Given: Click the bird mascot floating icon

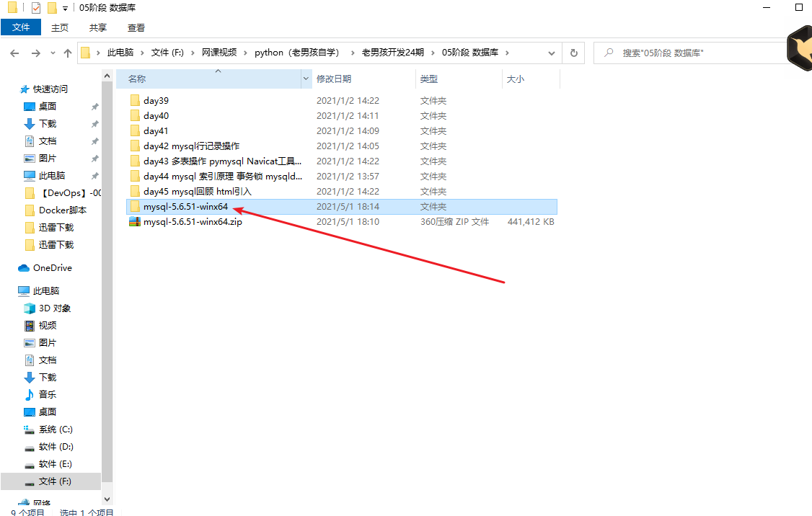Looking at the screenshot, I should click(800, 49).
